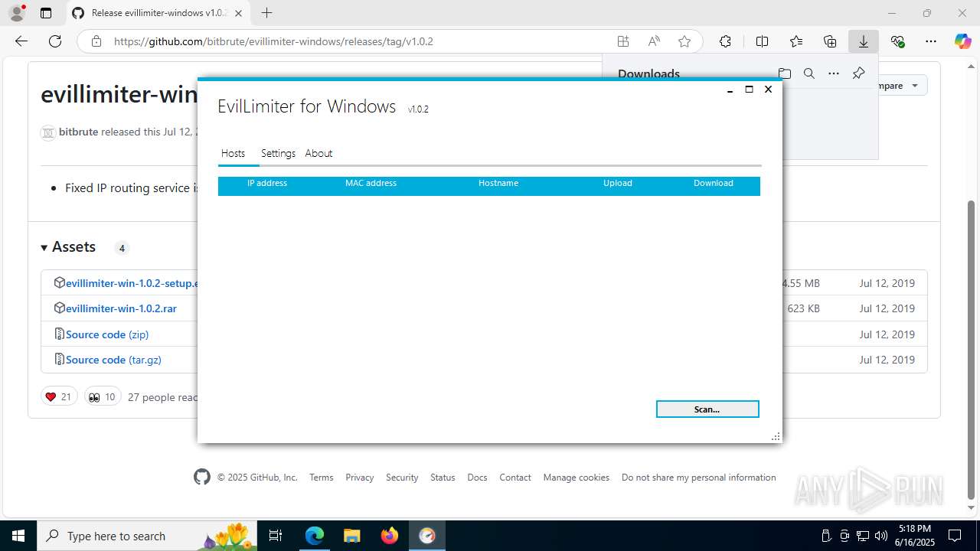Click the site info padlock icon
This screenshot has width=980, height=551.
(x=96, y=41)
